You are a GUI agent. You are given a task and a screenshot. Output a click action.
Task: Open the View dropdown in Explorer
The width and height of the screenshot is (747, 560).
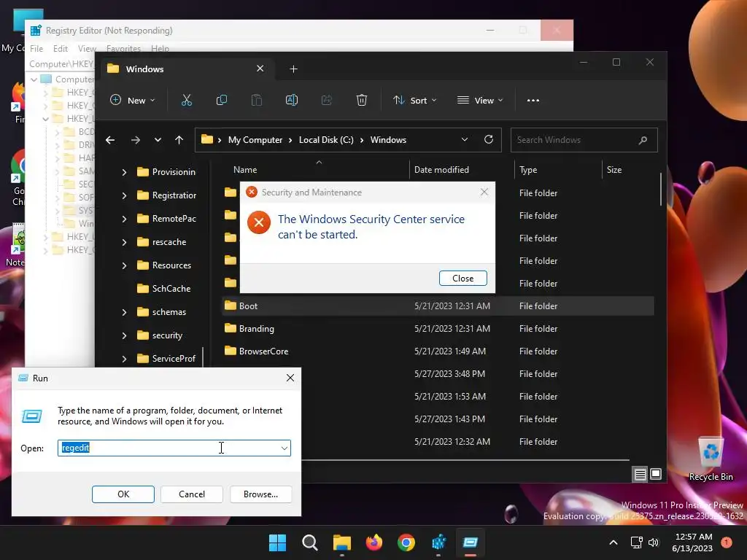480,101
